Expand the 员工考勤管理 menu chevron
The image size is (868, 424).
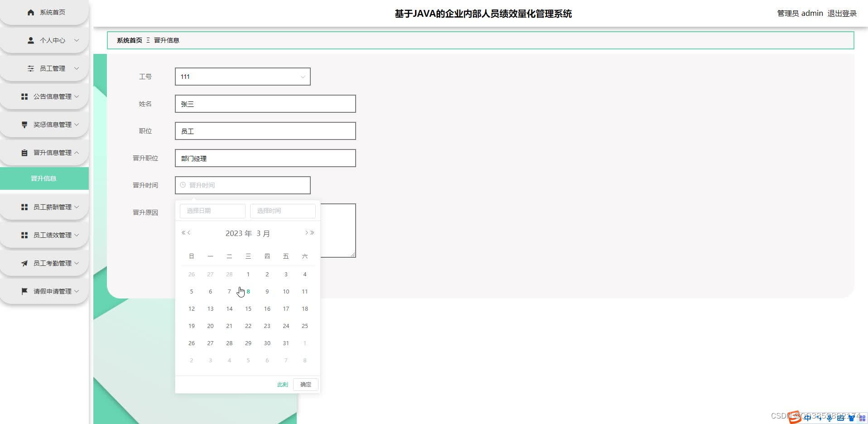point(77,263)
